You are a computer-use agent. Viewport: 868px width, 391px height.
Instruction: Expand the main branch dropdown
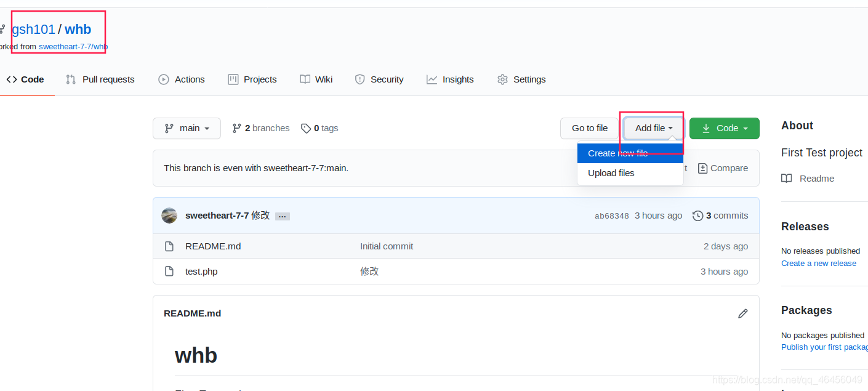click(x=187, y=128)
